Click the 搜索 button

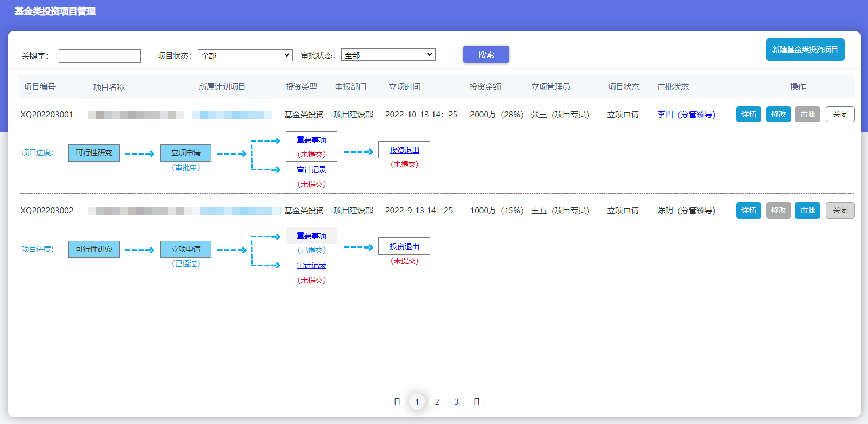click(486, 54)
